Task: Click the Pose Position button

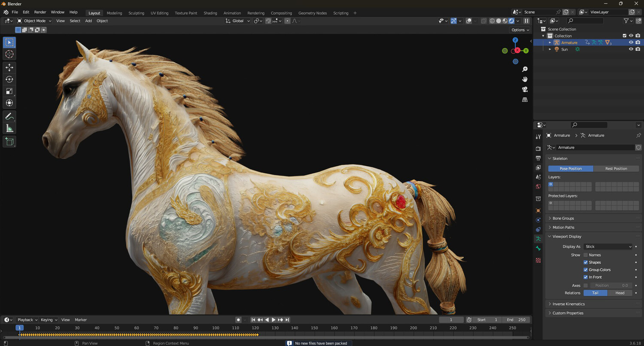Action: tap(571, 169)
